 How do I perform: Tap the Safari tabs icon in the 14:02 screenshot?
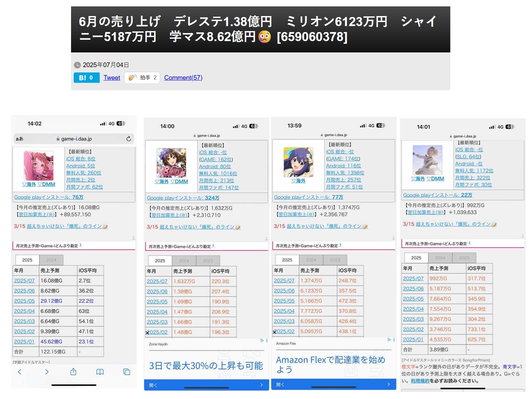(127, 372)
